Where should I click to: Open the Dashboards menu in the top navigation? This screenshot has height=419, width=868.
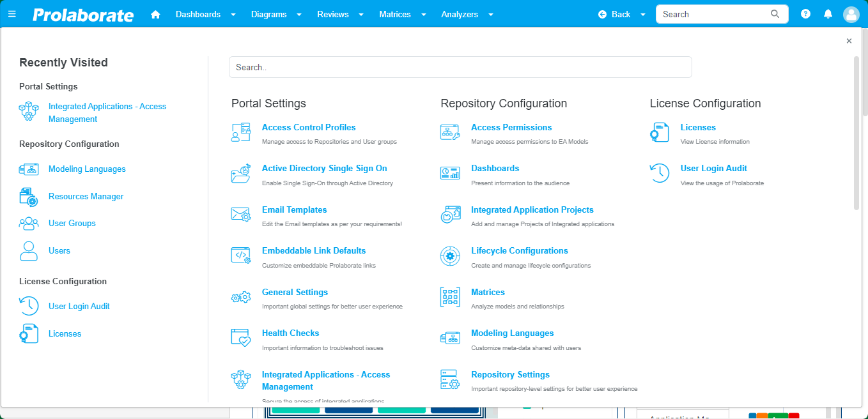point(198,14)
